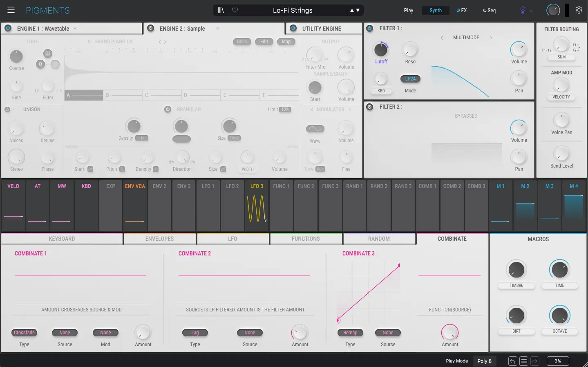
Task: Adjust the Send Level knob
Action: coord(561,154)
